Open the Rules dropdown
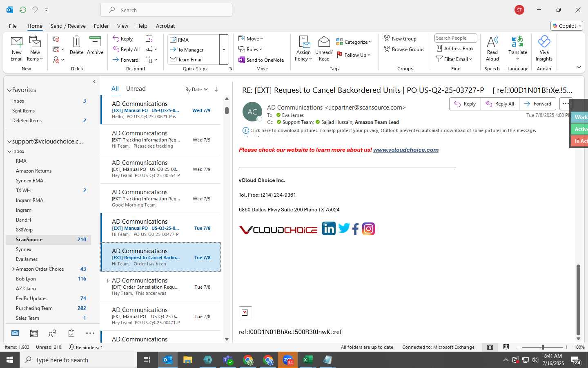Viewport: 588px width, 368px height. pyautogui.click(x=250, y=49)
